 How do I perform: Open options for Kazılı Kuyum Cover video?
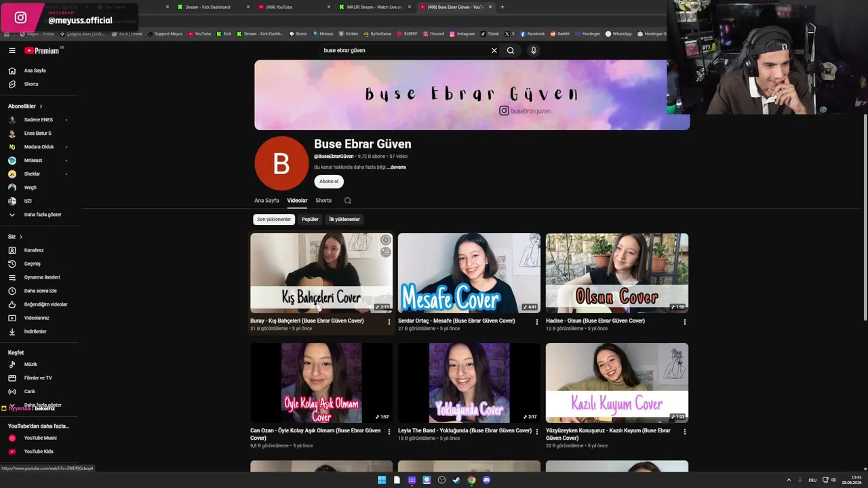click(x=685, y=432)
